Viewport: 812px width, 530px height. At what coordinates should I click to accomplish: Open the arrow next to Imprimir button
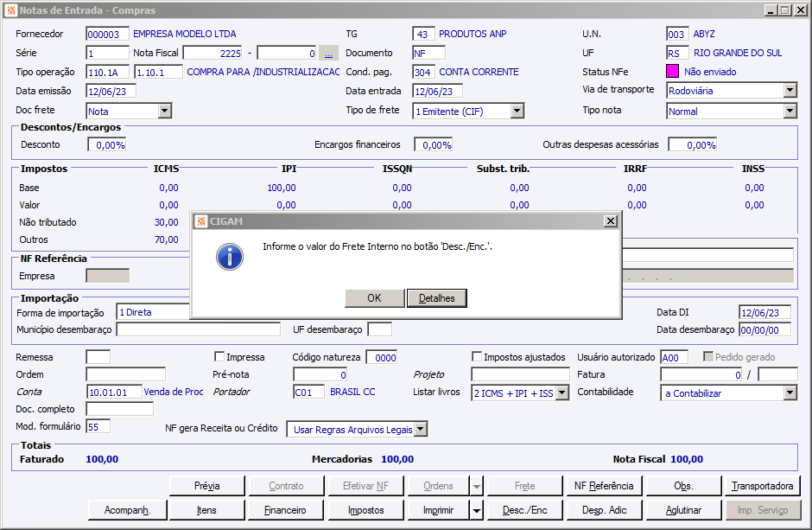point(477,510)
